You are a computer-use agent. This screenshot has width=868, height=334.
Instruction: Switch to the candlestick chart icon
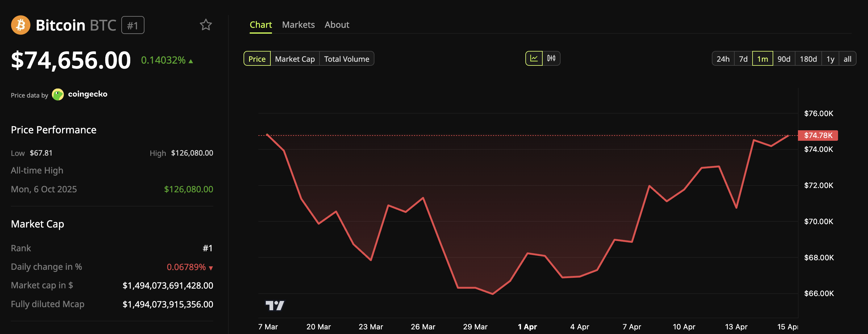pos(552,58)
